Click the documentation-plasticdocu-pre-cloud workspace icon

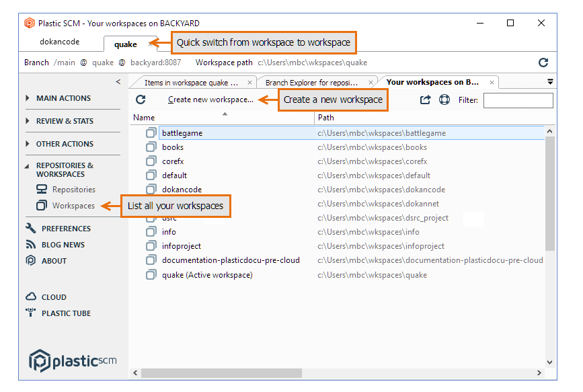pos(151,260)
